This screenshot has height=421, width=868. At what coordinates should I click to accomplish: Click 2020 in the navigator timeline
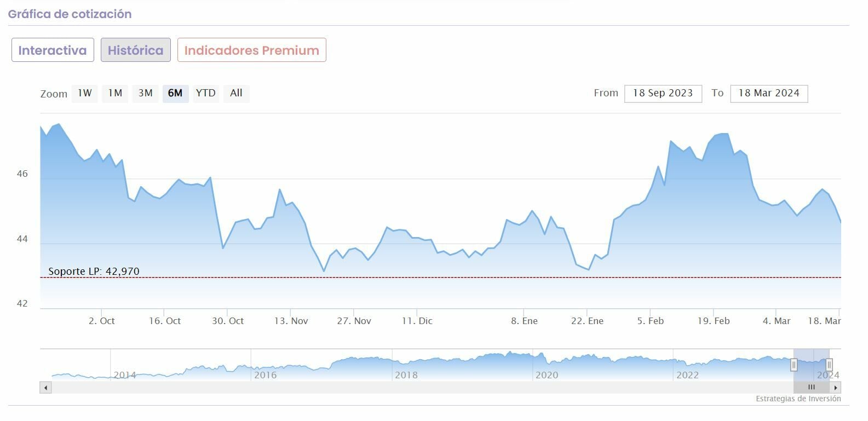(x=547, y=375)
